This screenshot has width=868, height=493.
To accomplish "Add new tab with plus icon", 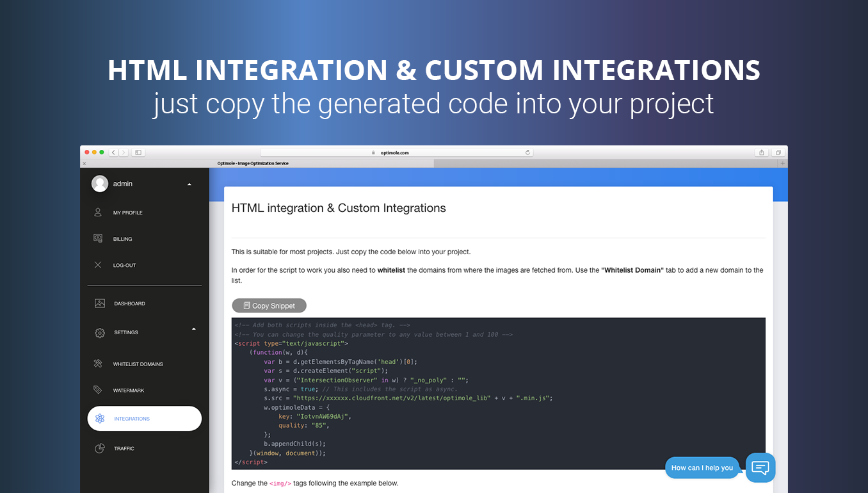I will (782, 163).
